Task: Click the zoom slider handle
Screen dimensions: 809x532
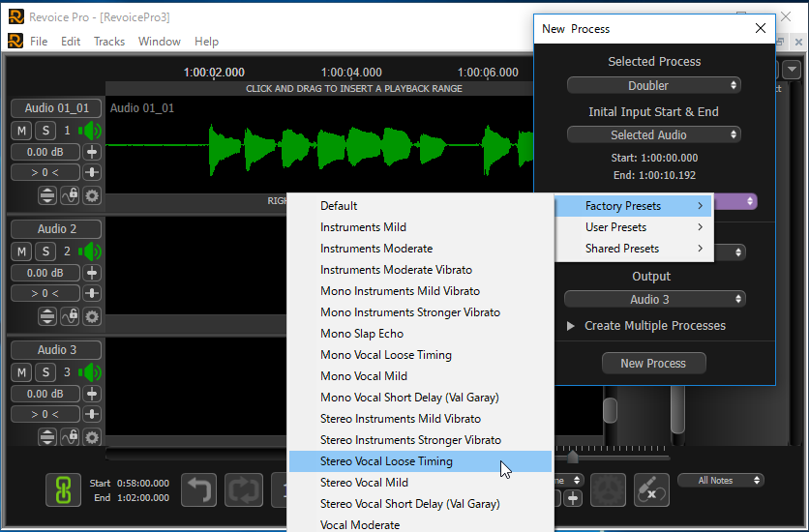Action: click(572, 457)
